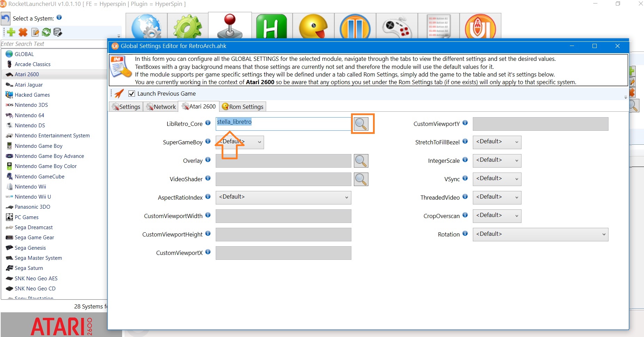Expand the AspectRatioIndex dropdown
This screenshot has width=644, height=337.
pyautogui.click(x=283, y=198)
